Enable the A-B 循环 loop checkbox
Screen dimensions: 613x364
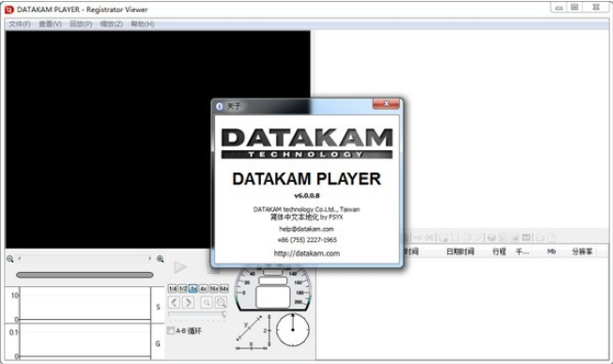click(171, 331)
